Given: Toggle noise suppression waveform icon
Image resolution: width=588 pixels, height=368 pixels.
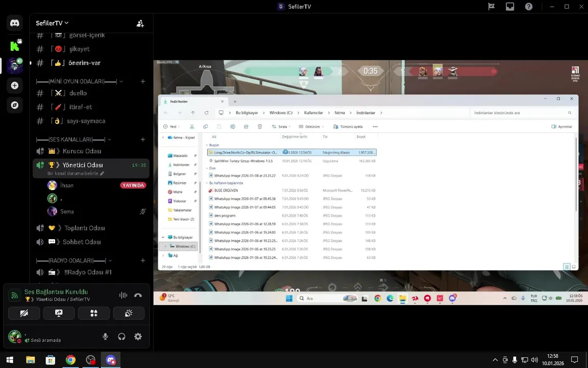Looking at the screenshot, I should pyautogui.click(x=123, y=295).
